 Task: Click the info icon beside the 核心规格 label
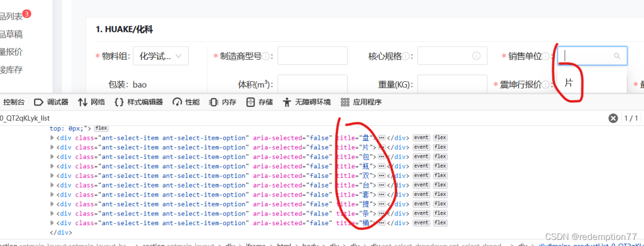405,56
